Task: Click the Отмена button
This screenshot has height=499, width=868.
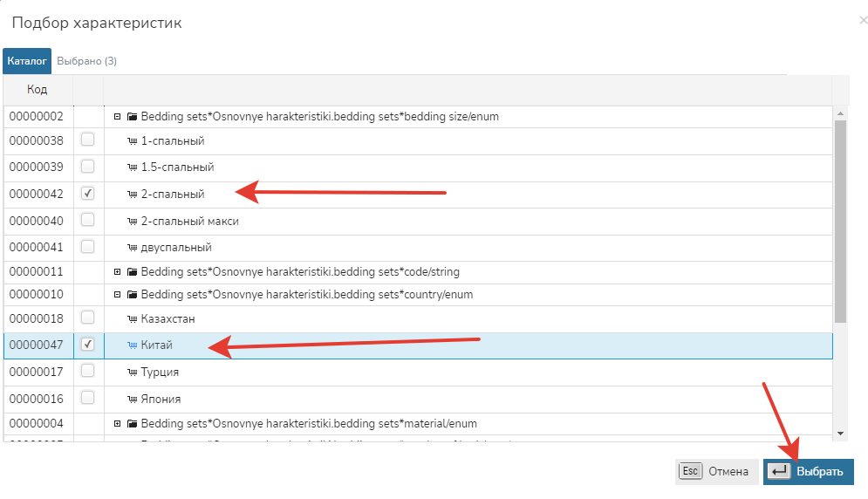Action: (x=716, y=472)
